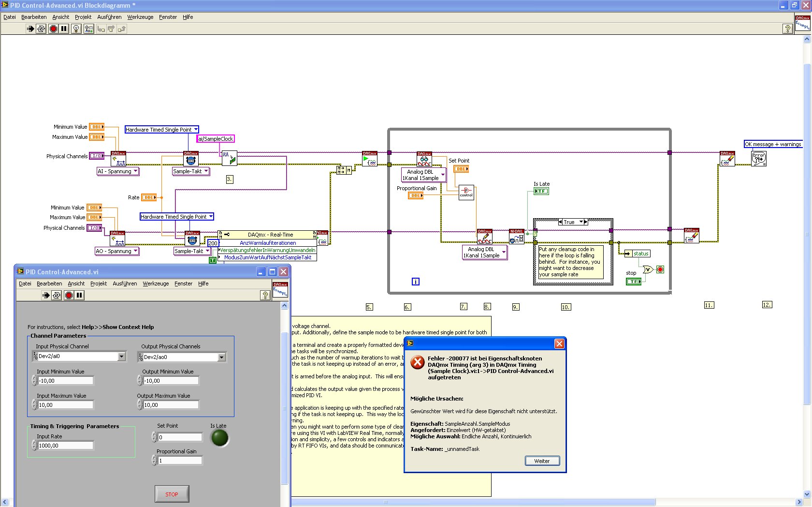Click the Is Late boolean terminal in diagram
Viewport: 812px width, 507px height.
pos(541,191)
